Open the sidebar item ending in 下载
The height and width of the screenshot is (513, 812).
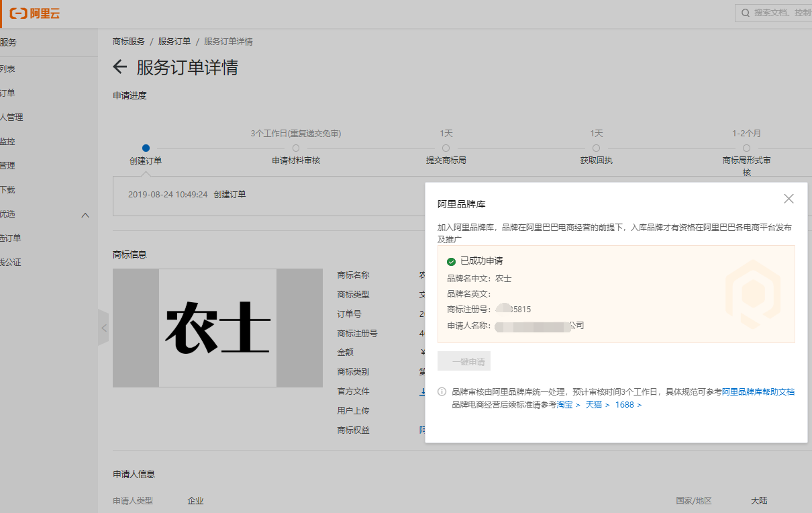[x=7, y=190]
